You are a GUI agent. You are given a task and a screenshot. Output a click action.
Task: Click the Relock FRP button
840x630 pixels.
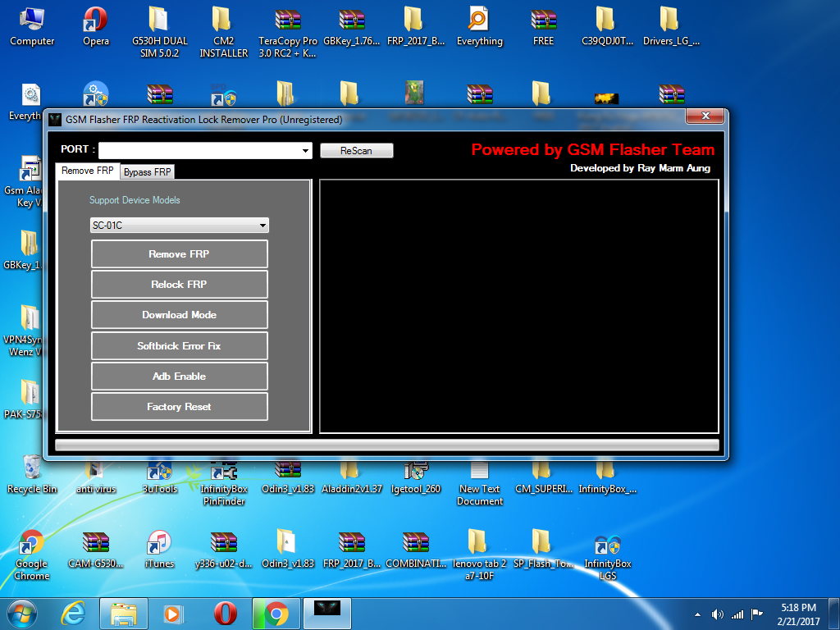(x=179, y=285)
